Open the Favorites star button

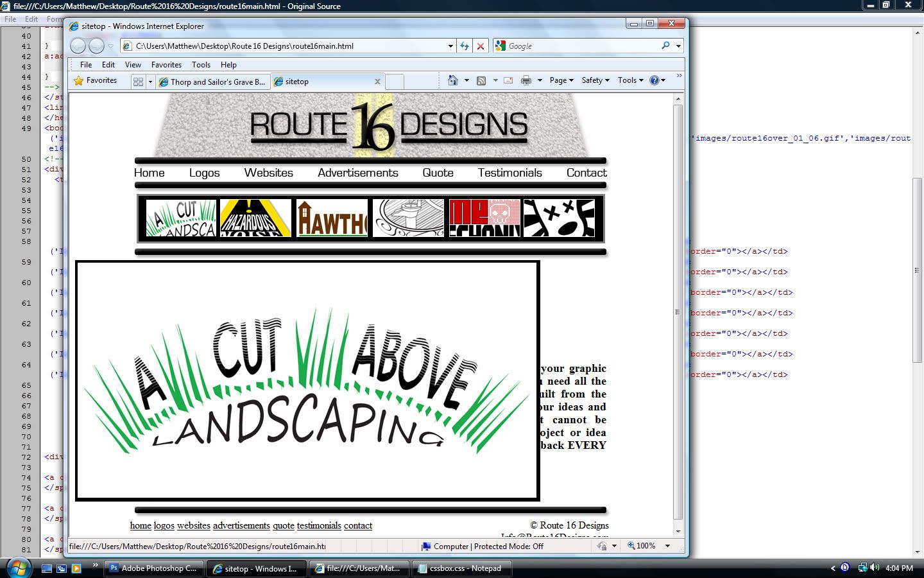tap(96, 81)
